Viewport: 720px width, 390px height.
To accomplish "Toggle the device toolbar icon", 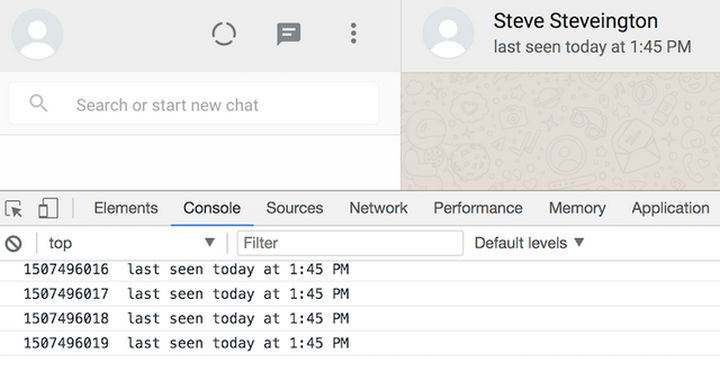I will (x=48, y=208).
